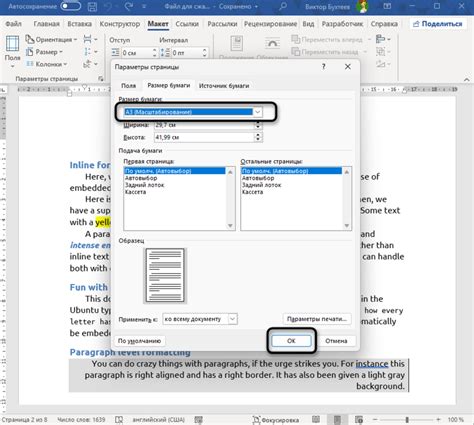Click the Redo arrow icon

click(x=129, y=6)
